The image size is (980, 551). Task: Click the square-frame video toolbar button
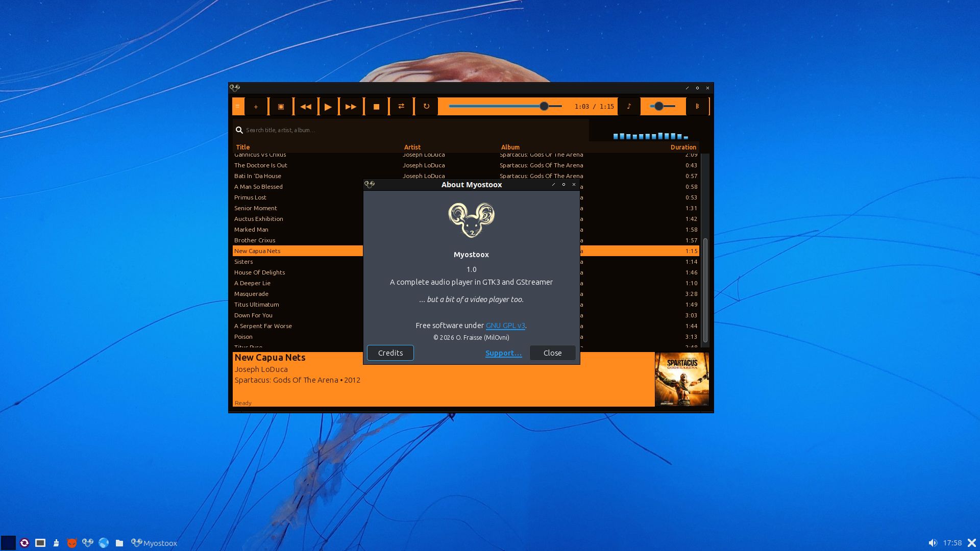pyautogui.click(x=281, y=106)
